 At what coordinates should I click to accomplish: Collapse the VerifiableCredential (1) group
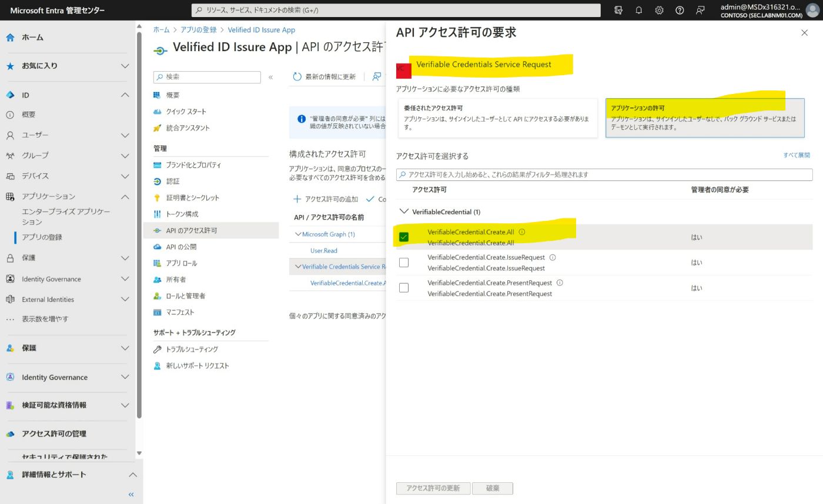404,211
